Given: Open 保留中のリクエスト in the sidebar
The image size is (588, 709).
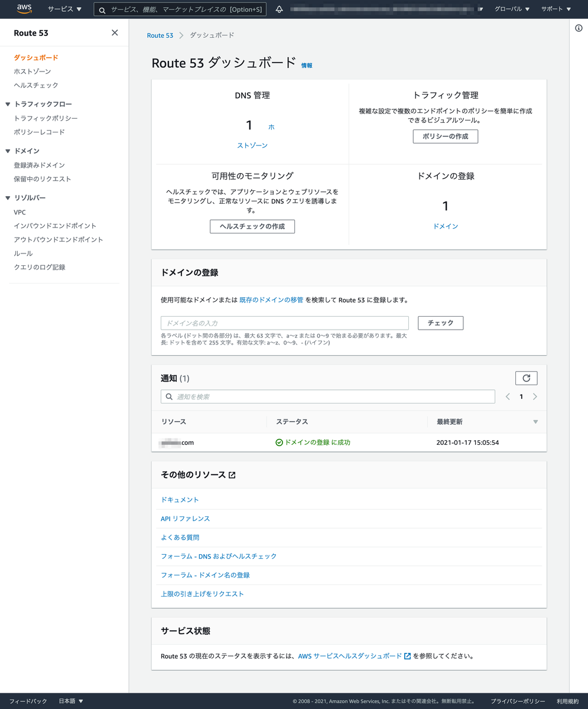Looking at the screenshot, I should tap(43, 178).
